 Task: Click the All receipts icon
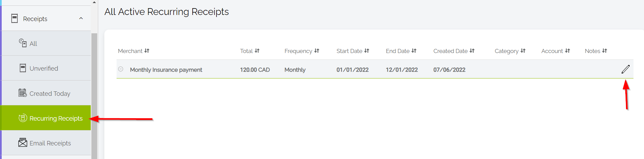point(23,43)
